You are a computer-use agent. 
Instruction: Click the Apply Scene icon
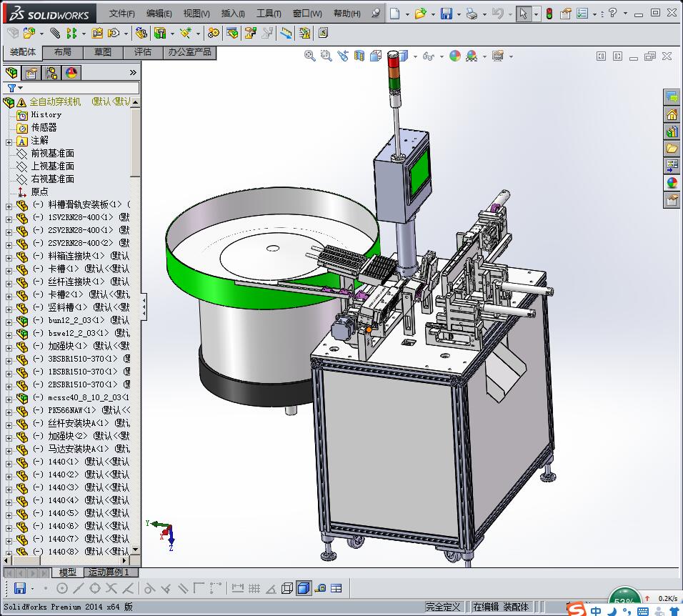[x=472, y=56]
